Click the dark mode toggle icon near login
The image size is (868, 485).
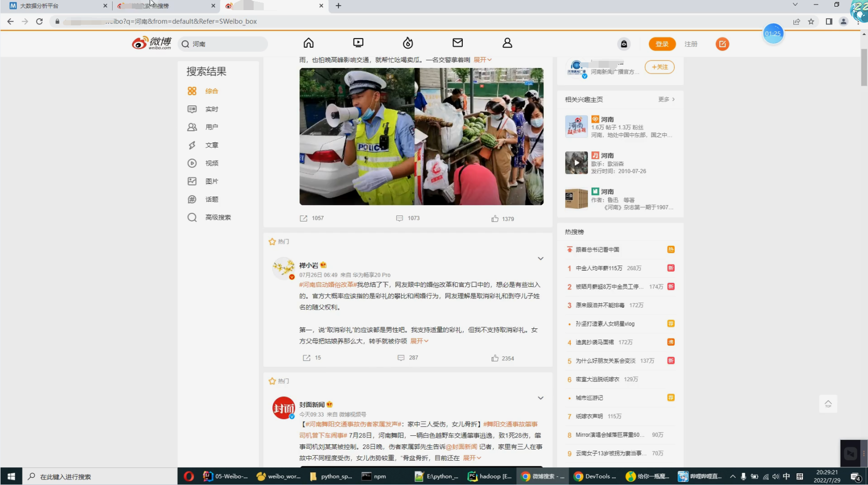pyautogui.click(x=624, y=44)
